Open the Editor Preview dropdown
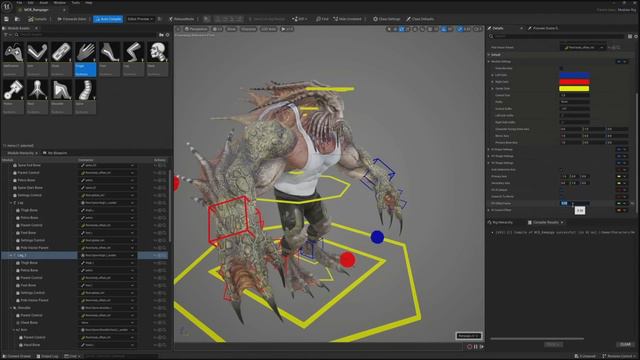This screenshot has height=360, width=640. (x=140, y=19)
